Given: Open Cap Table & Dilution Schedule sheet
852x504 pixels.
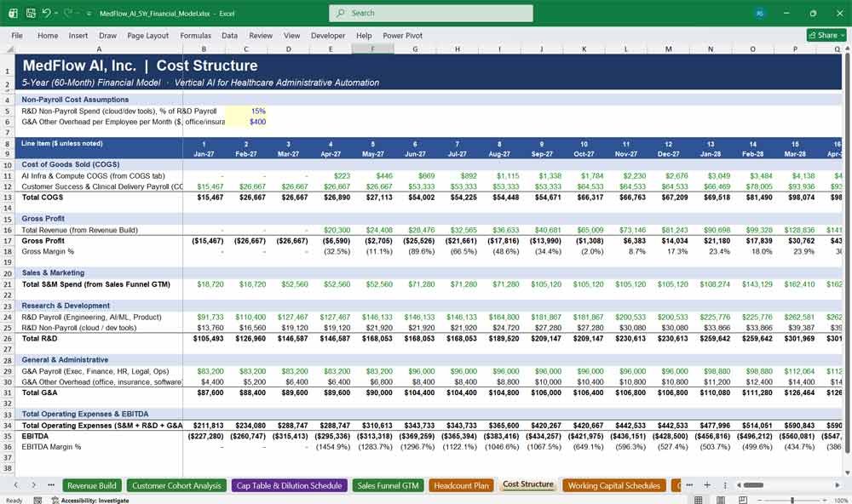Looking at the screenshot, I should pyautogui.click(x=289, y=485).
